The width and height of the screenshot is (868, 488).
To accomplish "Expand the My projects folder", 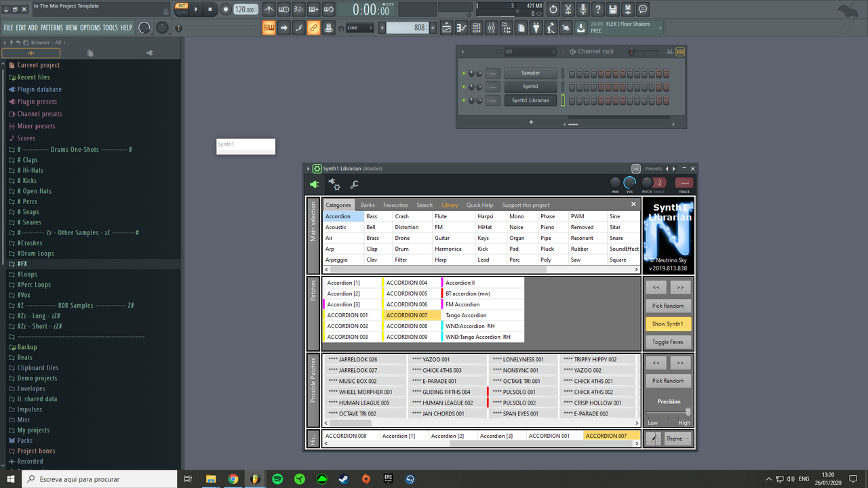I will point(28,430).
